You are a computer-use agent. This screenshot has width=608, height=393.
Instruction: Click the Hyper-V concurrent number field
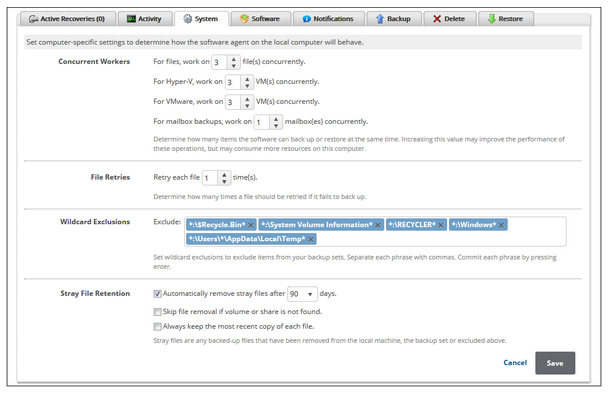[233, 82]
